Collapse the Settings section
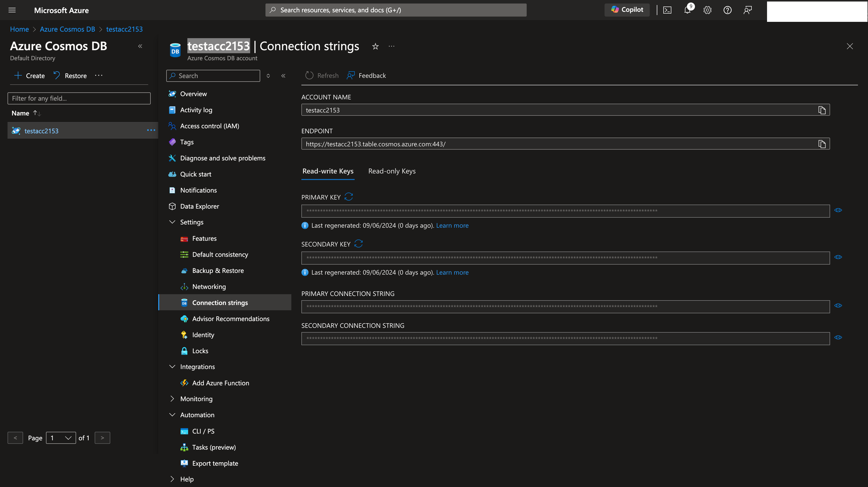The image size is (868, 487). 172,222
